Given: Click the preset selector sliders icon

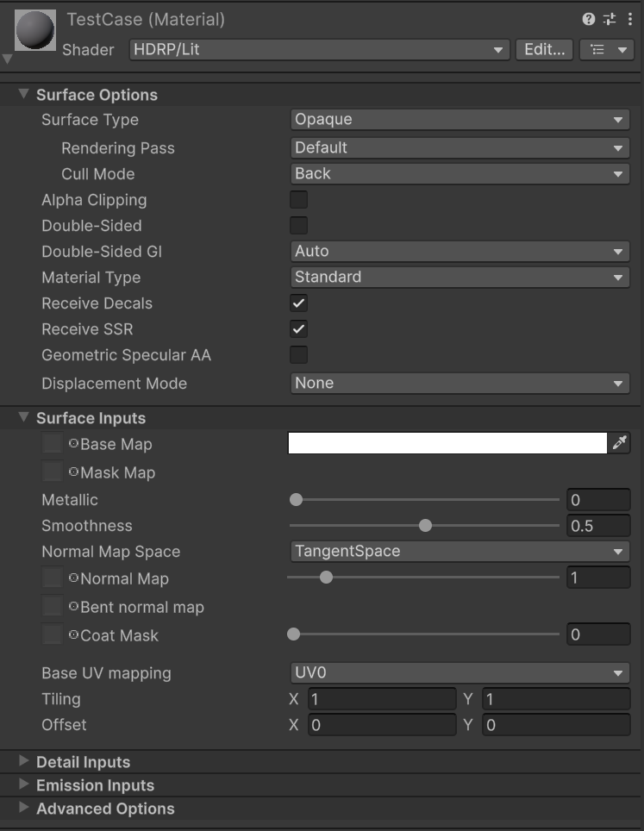Looking at the screenshot, I should (x=610, y=19).
